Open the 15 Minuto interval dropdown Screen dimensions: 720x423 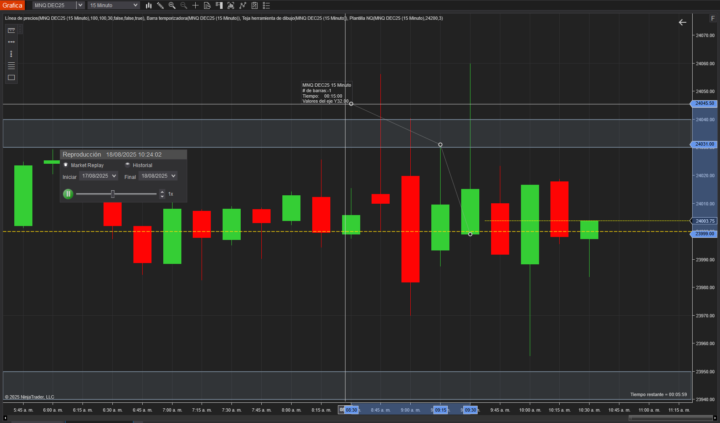[x=113, y=5]
